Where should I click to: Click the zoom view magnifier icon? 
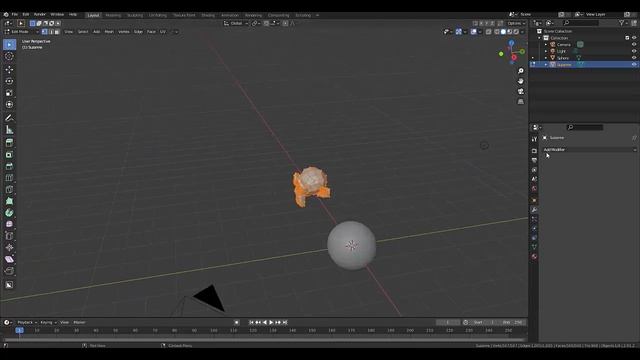click(x=521, y=71)
